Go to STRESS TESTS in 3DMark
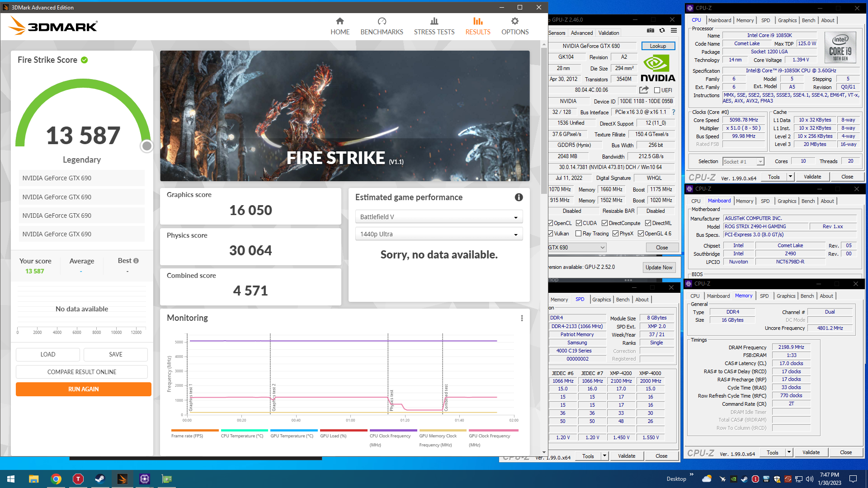This screenshot has height=488, width=868. (434, 26)
